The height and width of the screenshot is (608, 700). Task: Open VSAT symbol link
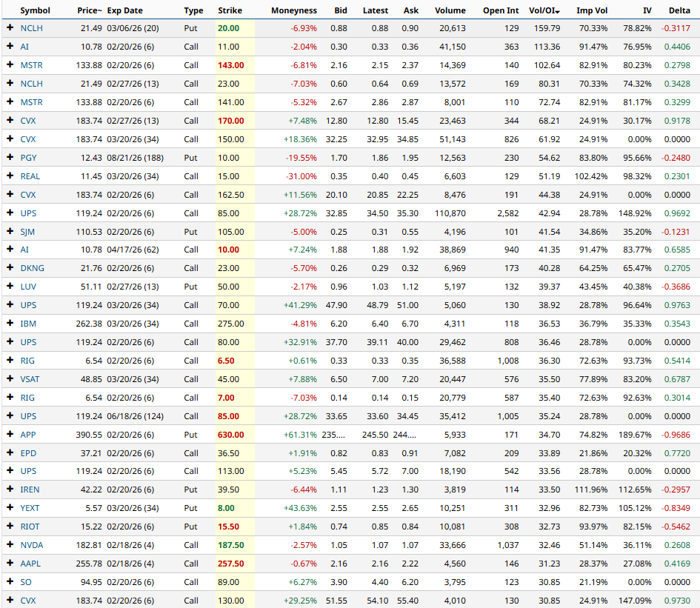30,379
